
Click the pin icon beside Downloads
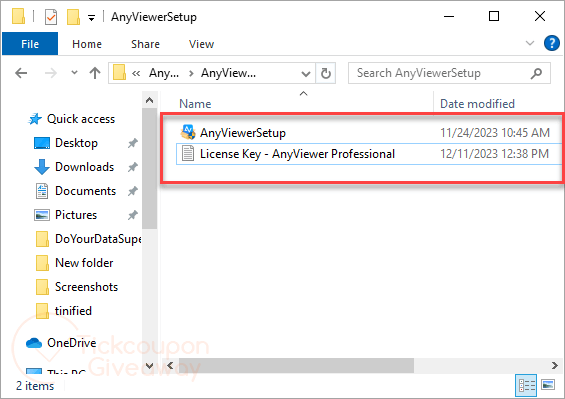[132, 167]
